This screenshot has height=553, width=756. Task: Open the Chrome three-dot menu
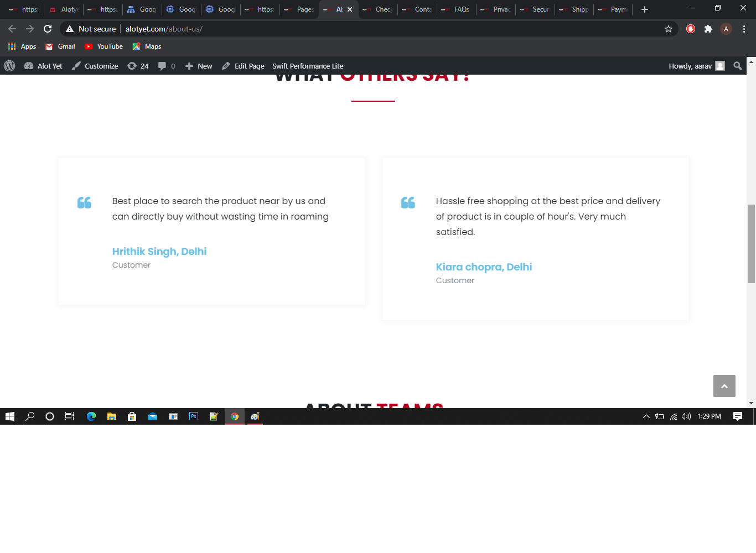point(744,29)
